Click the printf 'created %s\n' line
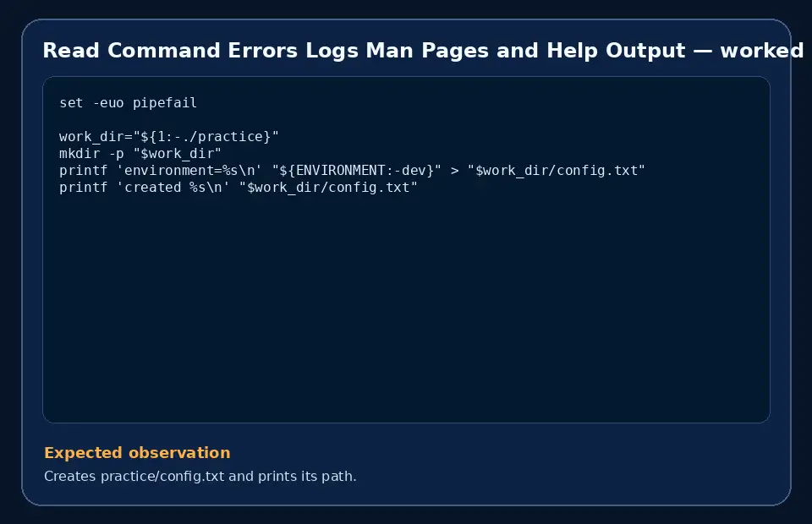 (x=239, y=188)
